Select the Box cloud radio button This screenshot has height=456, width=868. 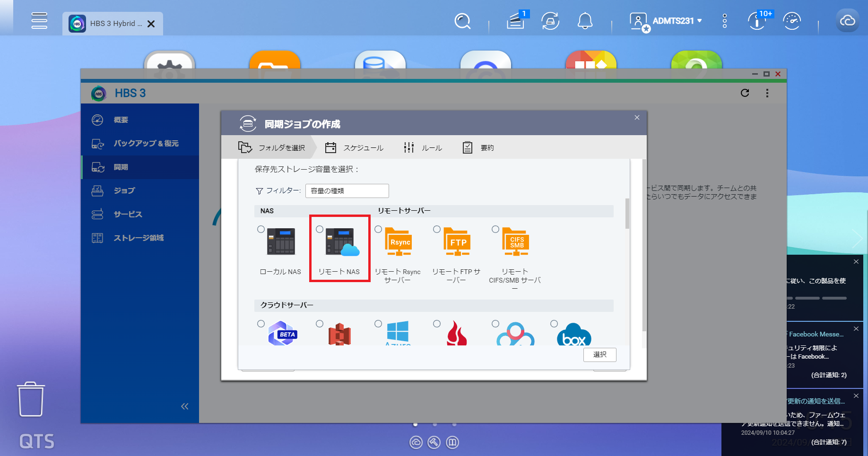point(554,324)
